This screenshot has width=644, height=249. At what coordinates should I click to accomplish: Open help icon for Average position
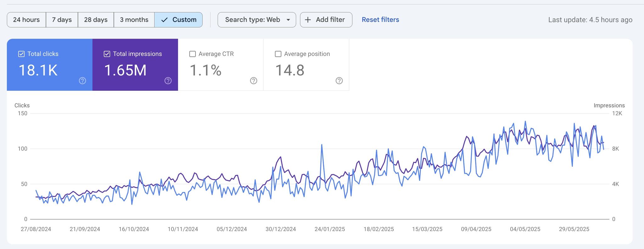tap(339, 81)
